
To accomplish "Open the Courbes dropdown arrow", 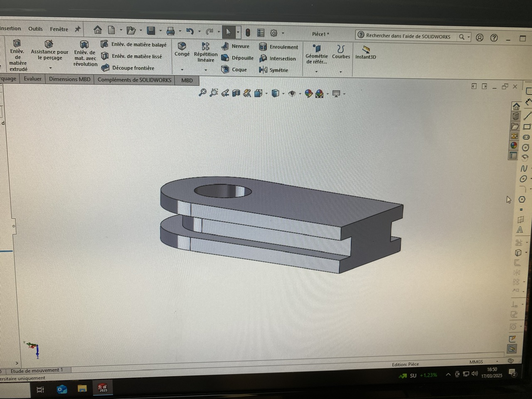I will 341,71.
